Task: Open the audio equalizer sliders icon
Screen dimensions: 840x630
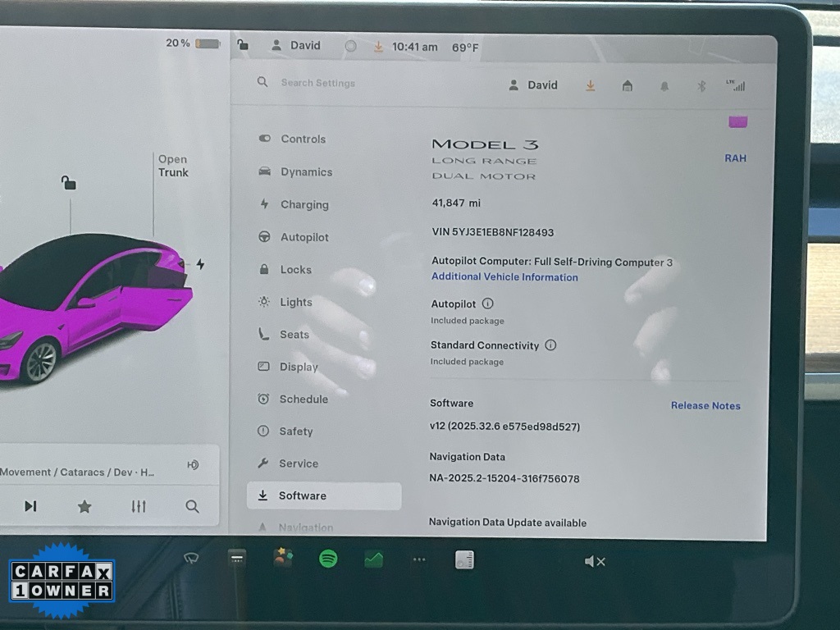Action: click(x=138, y=506)
